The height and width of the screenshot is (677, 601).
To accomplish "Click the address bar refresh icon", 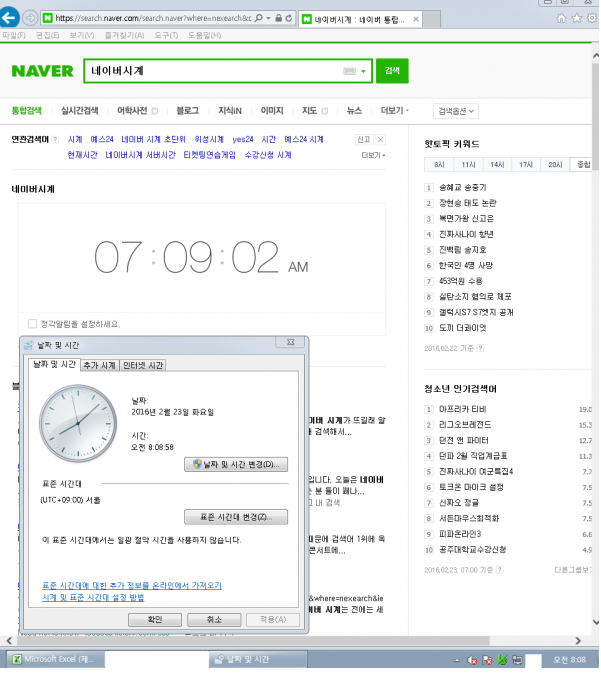I will coord(288,18).
